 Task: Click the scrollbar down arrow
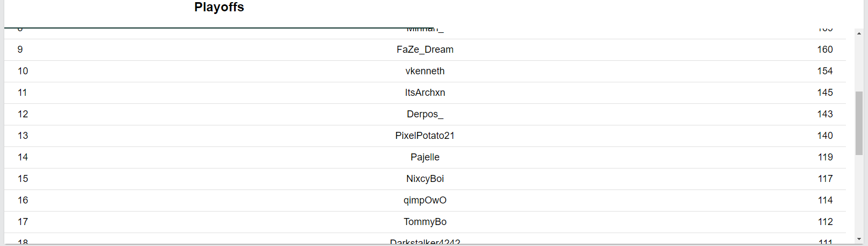[859, 239]
